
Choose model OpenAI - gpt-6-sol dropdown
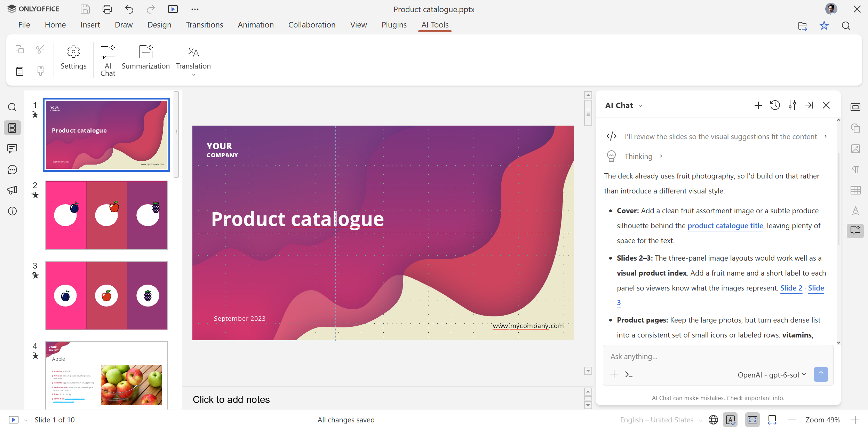771,375
